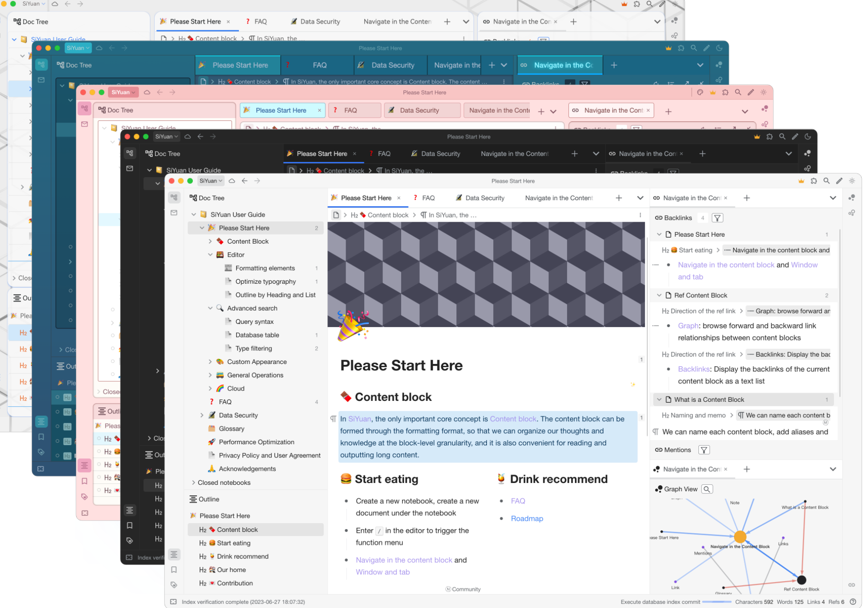This screenshot has width=868, height=608.
Task: Add new tab with plus in editor
Action: tap(619, 198)
